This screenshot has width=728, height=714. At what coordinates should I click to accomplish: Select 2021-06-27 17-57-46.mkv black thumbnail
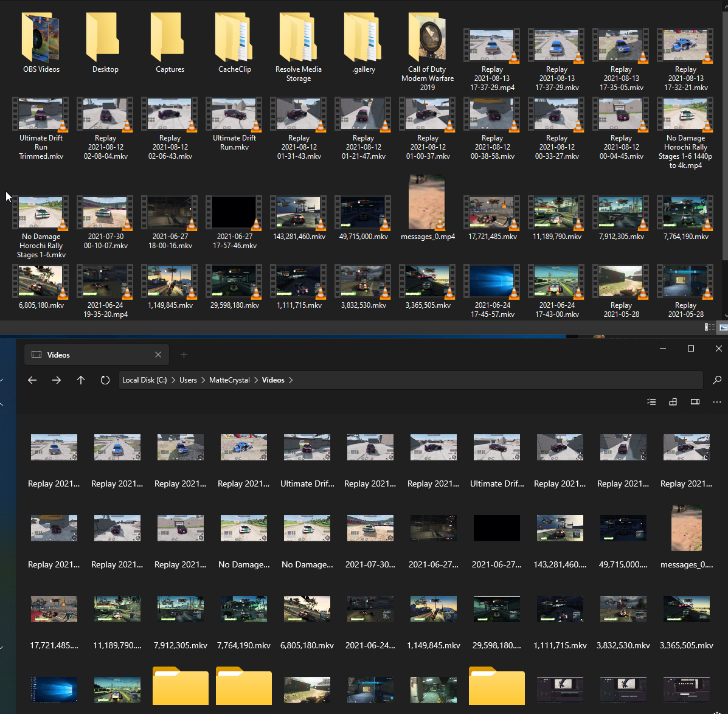click(235, 223)
